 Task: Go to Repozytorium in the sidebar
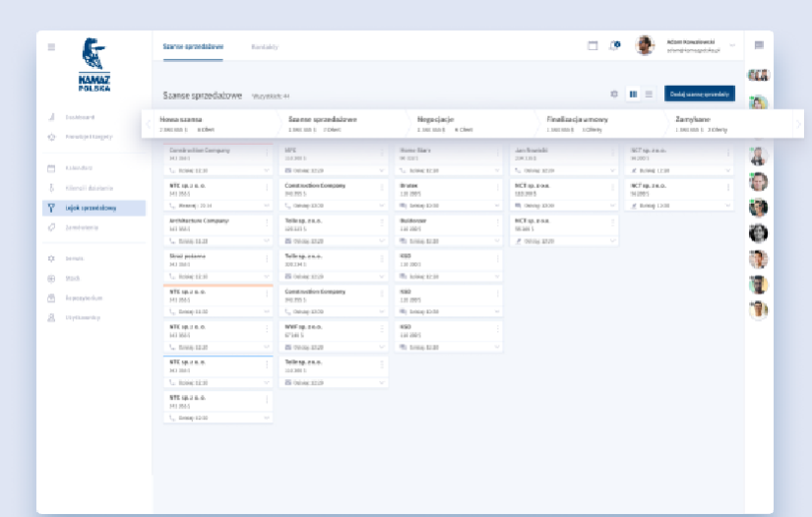click(84, 297)
